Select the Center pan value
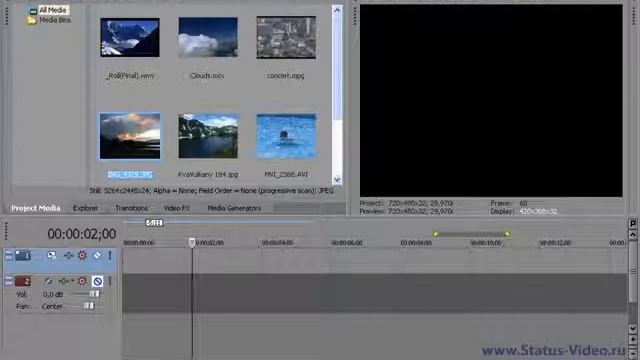The width and height of the screenshot is (640, 360). [x=52, y=306]
